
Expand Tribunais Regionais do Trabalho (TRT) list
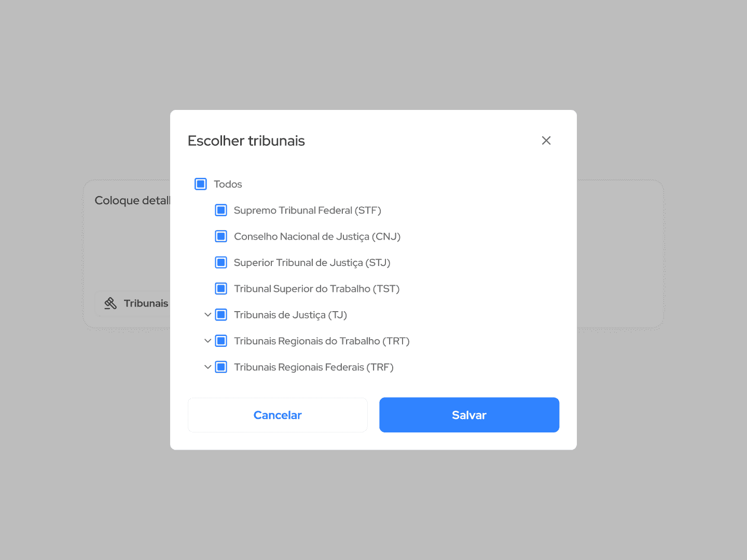(208, 341)
